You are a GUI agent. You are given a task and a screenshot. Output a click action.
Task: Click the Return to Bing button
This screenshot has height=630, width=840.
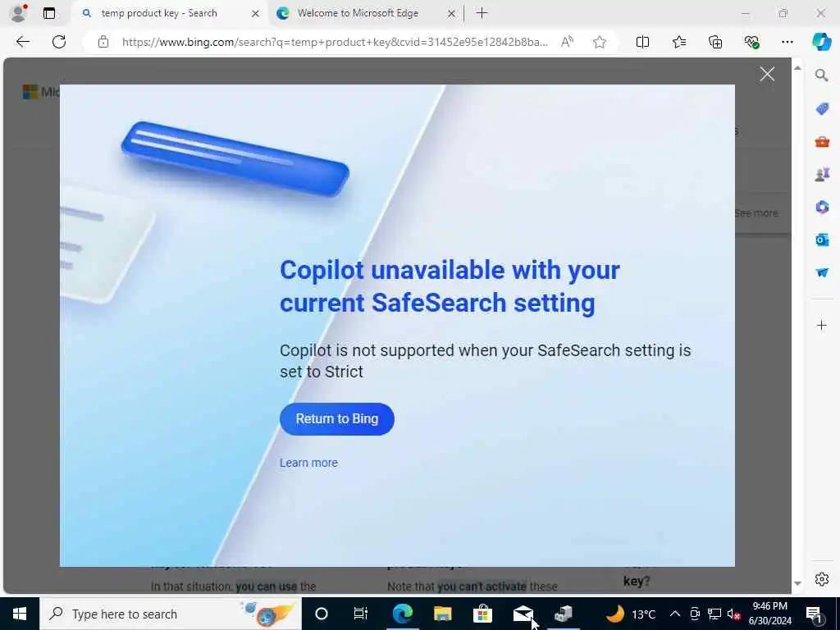tap(337, 419)
